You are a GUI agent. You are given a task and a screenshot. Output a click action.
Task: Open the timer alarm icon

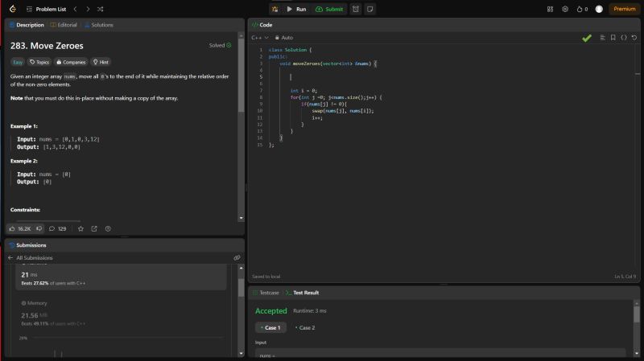(x=356, y=9)
